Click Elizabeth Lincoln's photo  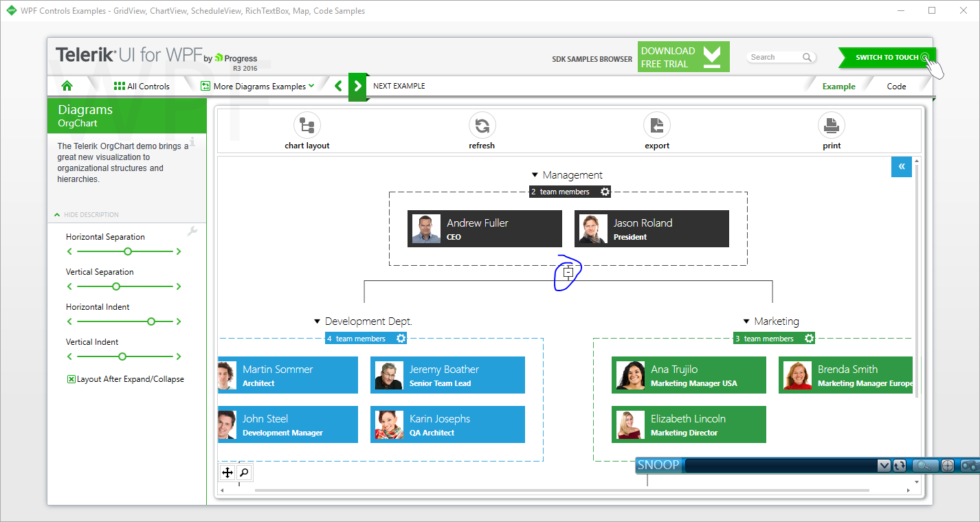point(630,424)
